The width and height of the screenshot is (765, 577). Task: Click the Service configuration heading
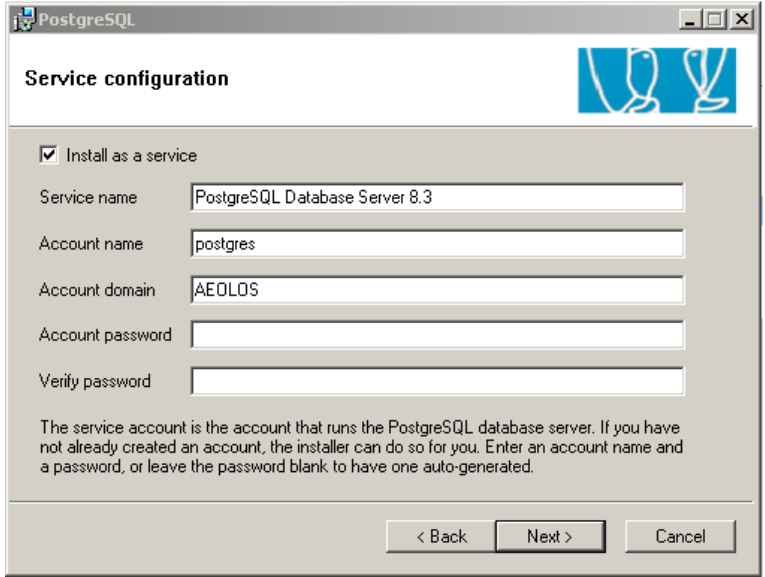[127, 79]
